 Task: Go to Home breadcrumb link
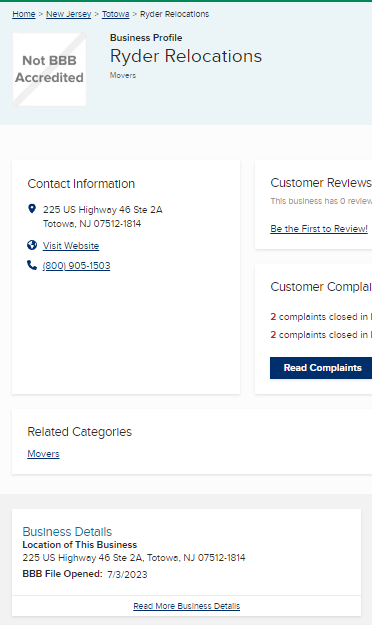coord(24,14)
